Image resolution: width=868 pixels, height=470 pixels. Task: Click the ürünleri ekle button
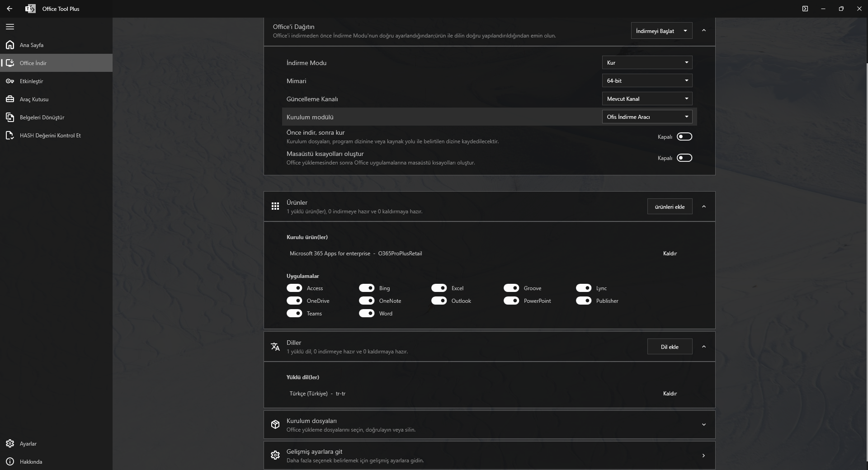click(670, 207)
